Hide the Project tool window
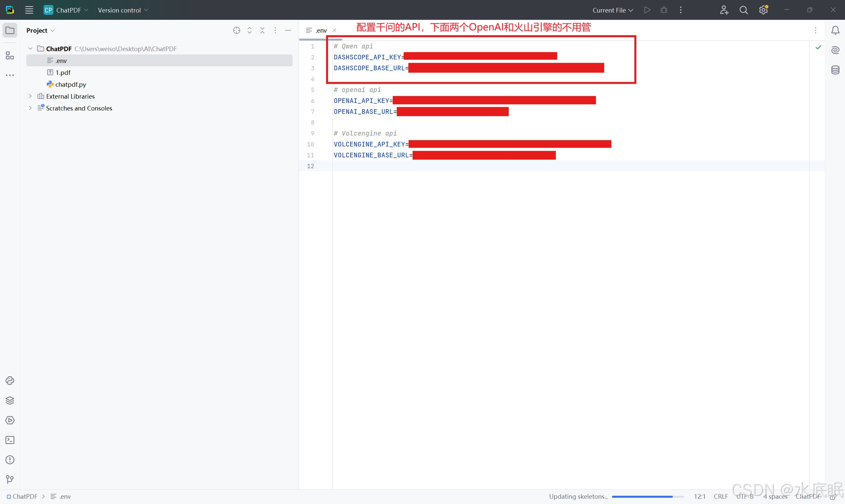The image size is (845, 504). coord(288,31)
